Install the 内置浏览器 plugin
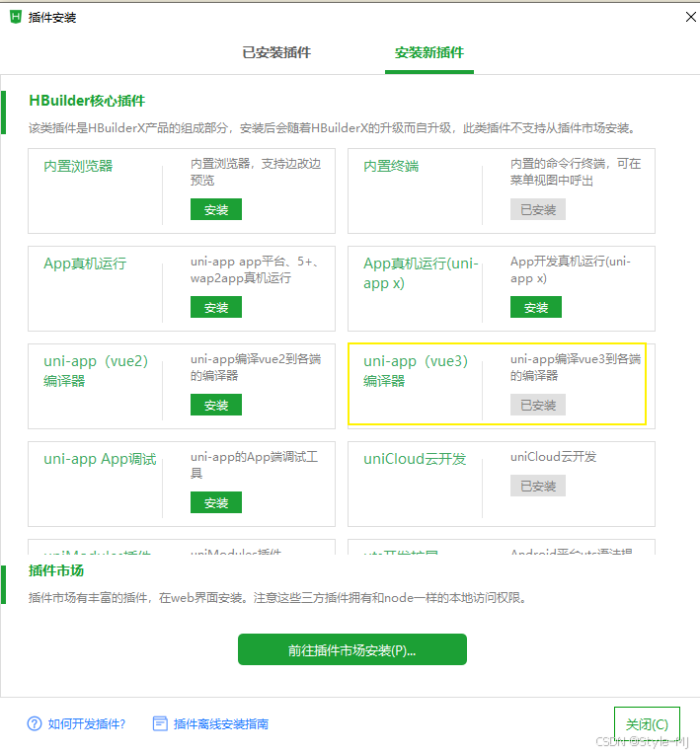Screen dimensions: 700x754 point(216,209)
